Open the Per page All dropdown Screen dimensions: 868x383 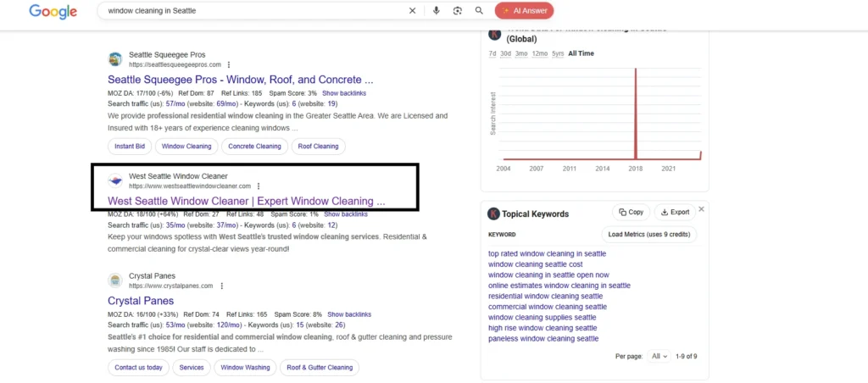pyautogui.click(x=659, y=357)
